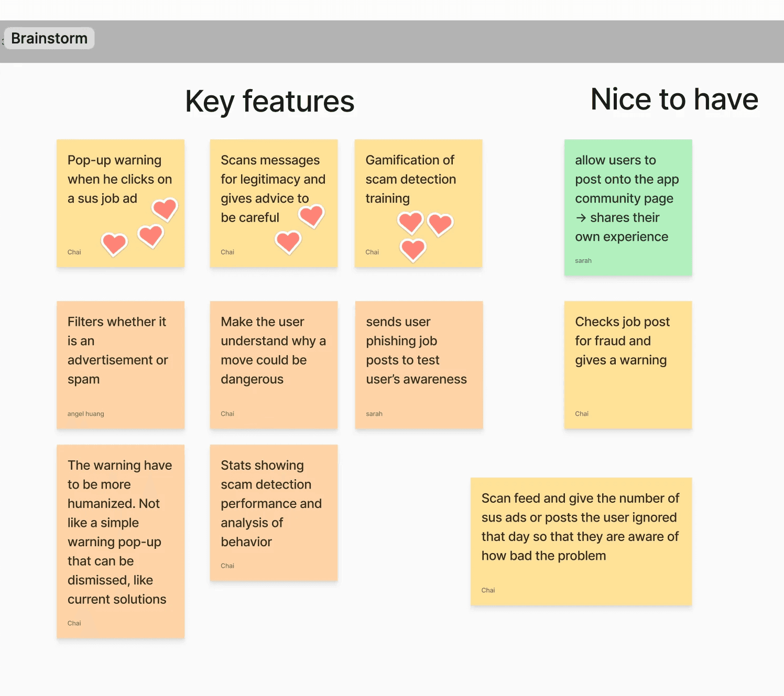784x696 pixels.
Task: Select the Make the user understand sticky note
Action: tap(274, 365)
